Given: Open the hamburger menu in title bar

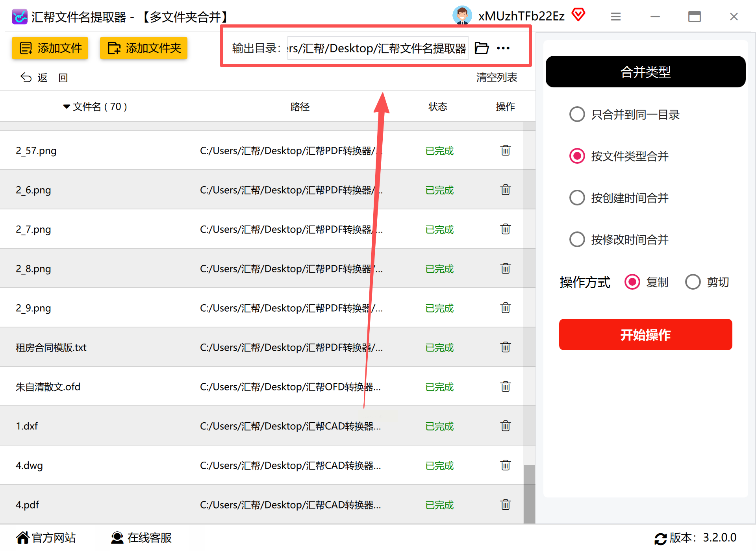Looking at the screenshot, I should pyautogui.click(x=615, y=17).
